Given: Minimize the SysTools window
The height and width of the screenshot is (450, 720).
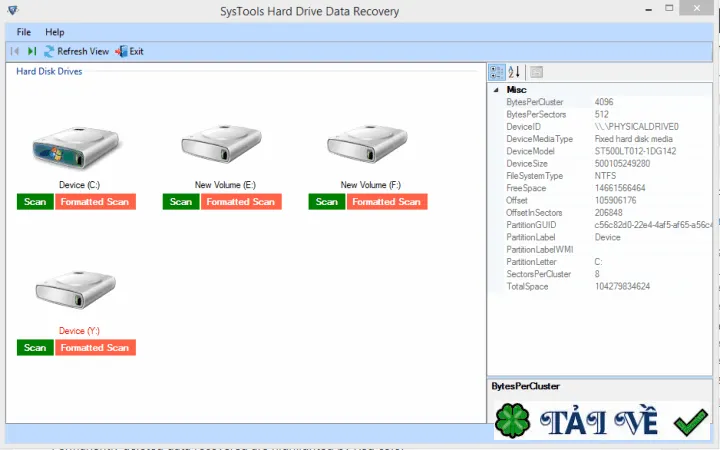Looking at the screenshot, I should click(x=648, y=9).
